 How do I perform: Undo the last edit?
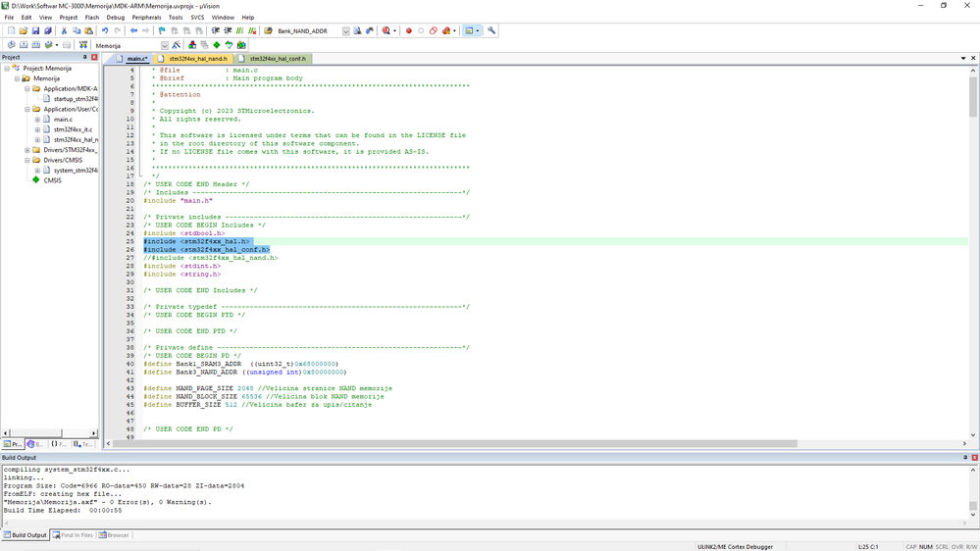(105, 30)
